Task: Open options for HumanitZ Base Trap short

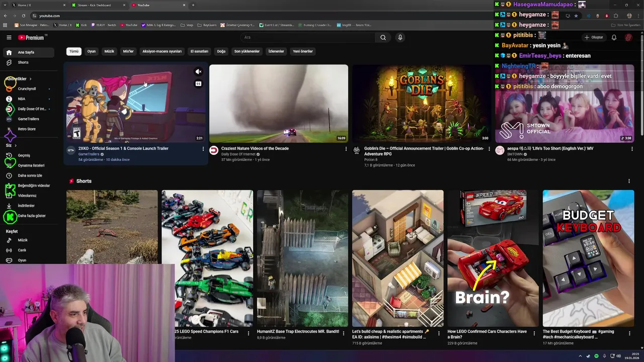Action: (344, 333)
